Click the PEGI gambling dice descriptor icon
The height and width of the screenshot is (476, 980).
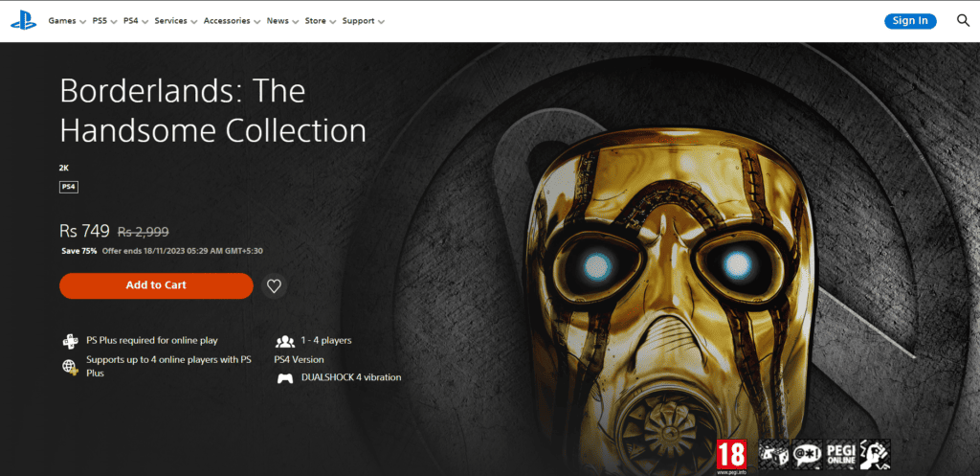click(x=773, y=455)
